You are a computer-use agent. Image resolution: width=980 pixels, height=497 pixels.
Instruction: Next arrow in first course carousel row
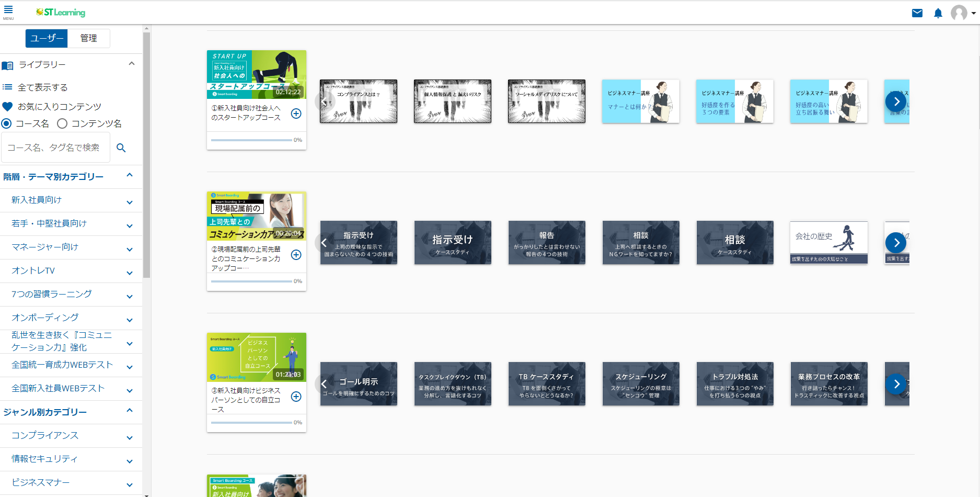(896, 101)
